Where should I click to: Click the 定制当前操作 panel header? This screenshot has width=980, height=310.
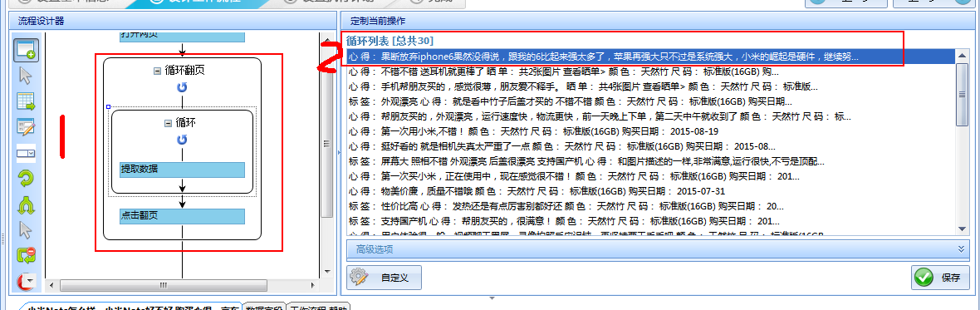pyautogui.click(x=658, y=22)
